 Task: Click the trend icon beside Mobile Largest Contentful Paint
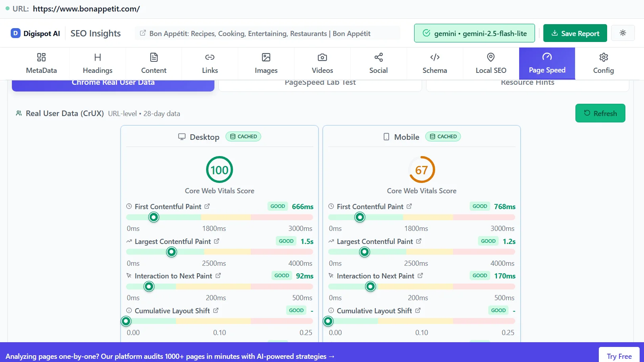(331, 241)
